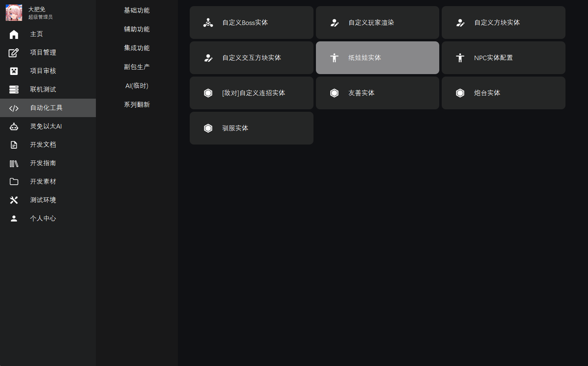
Task: Open the 自动化工具 sidebar menu item
Action: click(x=48, y=108)
